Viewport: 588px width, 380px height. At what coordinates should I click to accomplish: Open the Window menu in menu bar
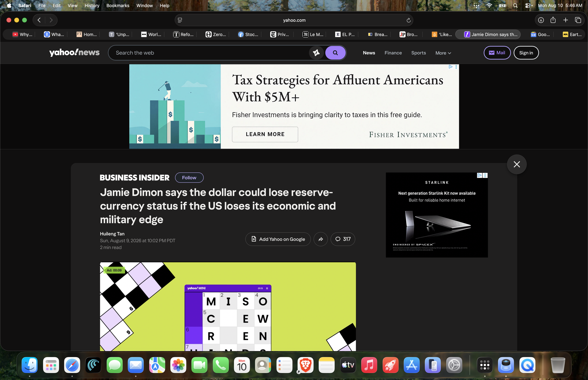point(144,5)
